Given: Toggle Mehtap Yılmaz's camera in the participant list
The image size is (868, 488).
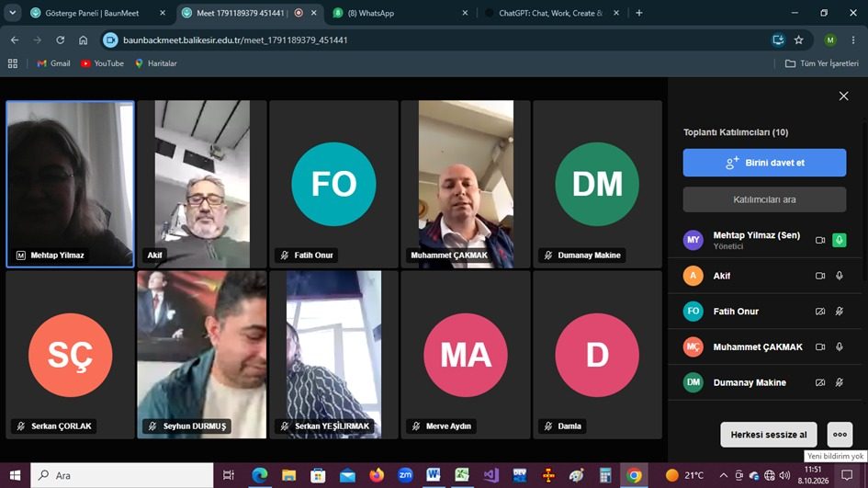Looking at the screenshot, I should click(820, 240).
